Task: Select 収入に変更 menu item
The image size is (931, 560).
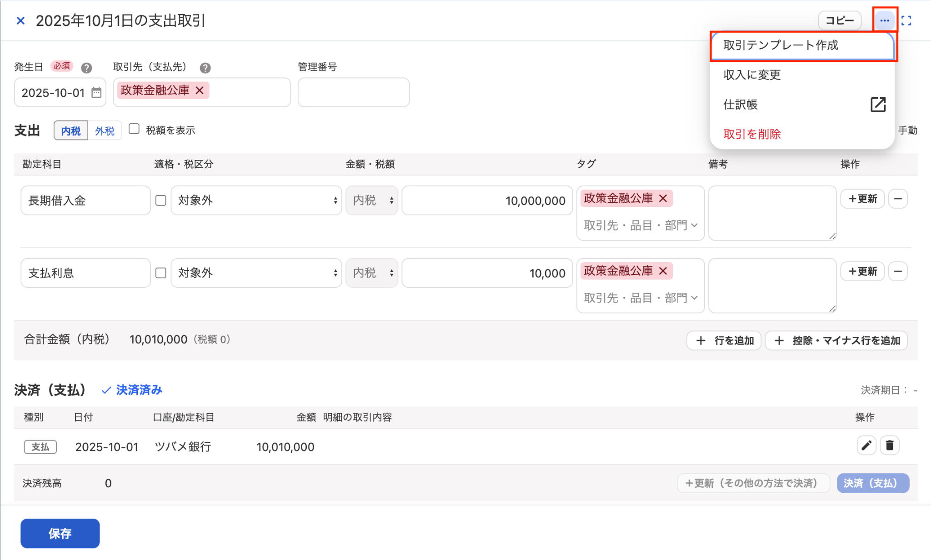Action: (803, 75)
